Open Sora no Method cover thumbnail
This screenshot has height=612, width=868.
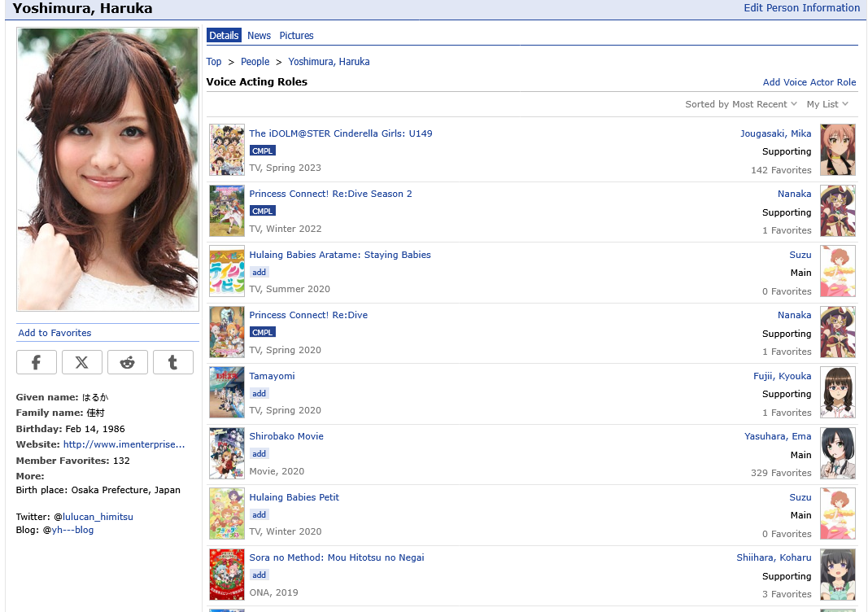pos(227,575)
